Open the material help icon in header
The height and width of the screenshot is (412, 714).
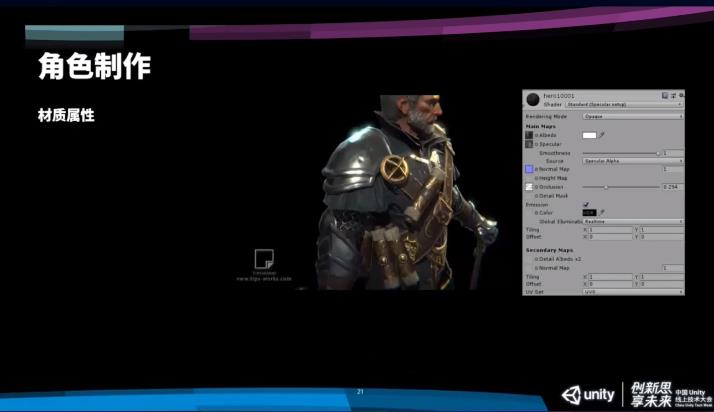(664, 95)
